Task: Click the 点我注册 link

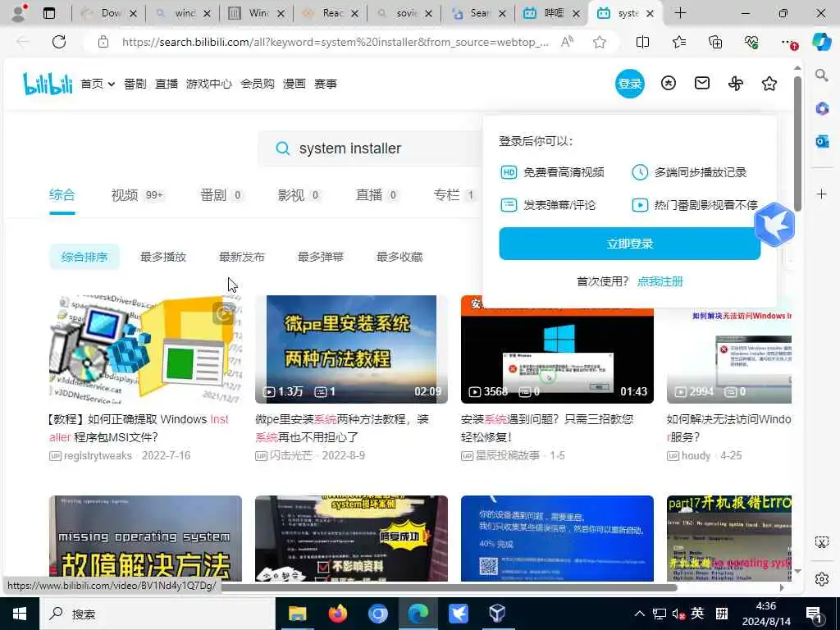Action: 660,281
